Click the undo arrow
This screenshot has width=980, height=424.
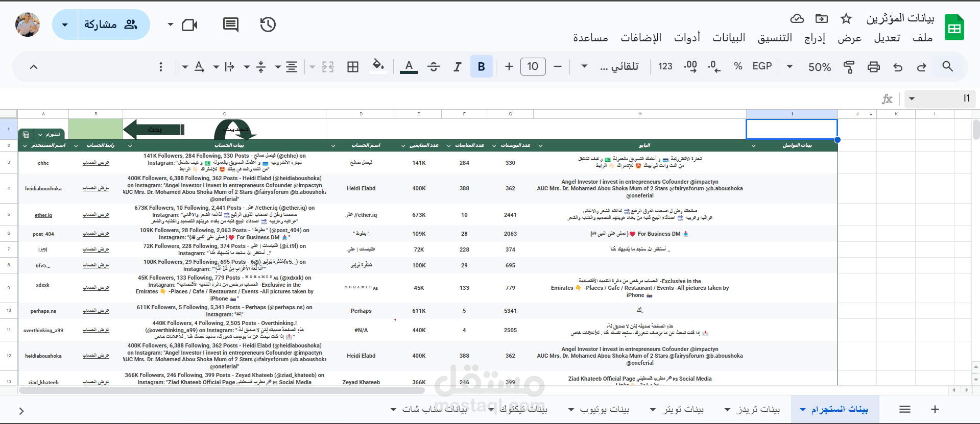898,67
